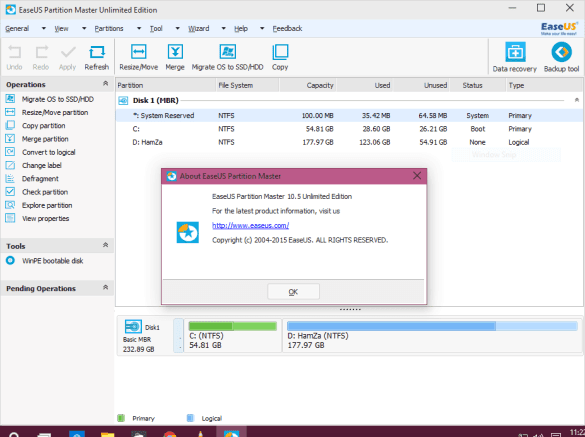Open the Backup tool
The width and height of the screenshot is (585, 437).
coord(561,57)
